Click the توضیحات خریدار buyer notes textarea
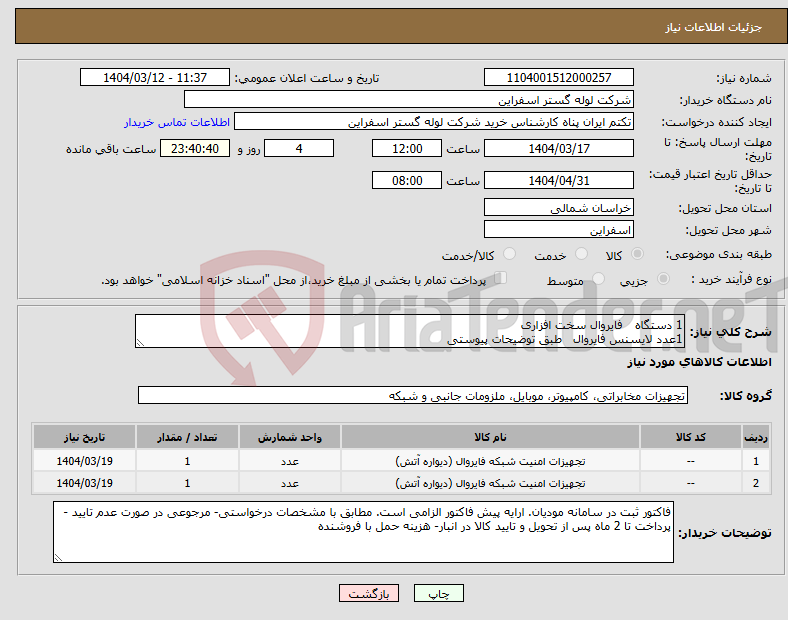Screen dimensions: 788x620 (x=363, y=532)
